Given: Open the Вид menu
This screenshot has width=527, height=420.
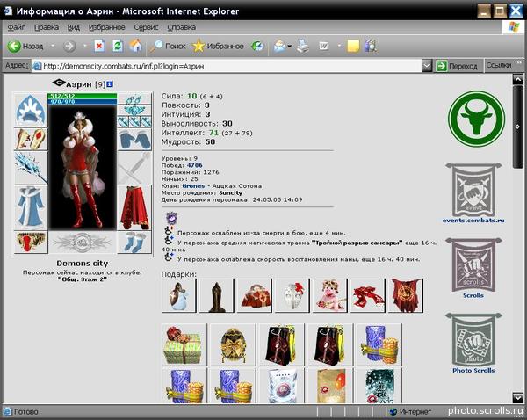Looking at the screenshot, I should tap(73, 27).
